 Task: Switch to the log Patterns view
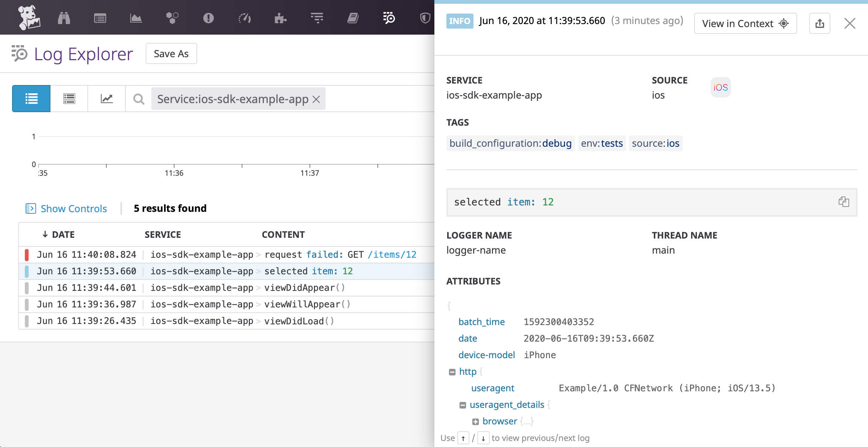pyautogui.click(x=69, y=99)
